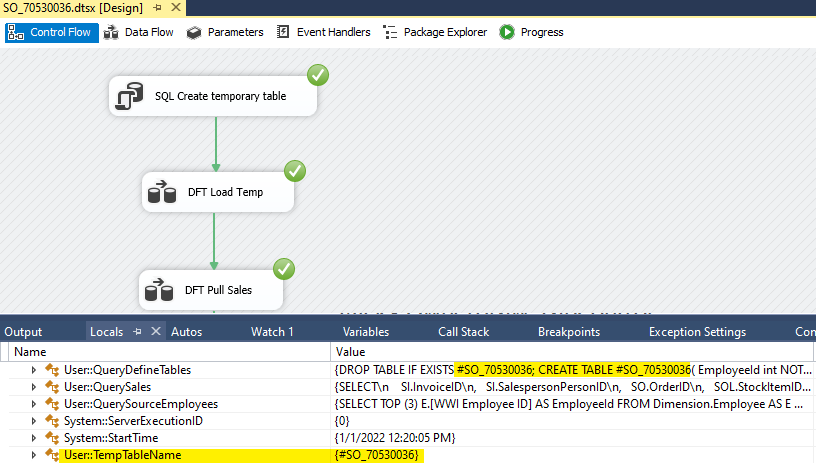This screenshot has height=463, width=816.
Task: Select connector between DFT Load Temp and Pull Sales
Action: tap(214, 241)
